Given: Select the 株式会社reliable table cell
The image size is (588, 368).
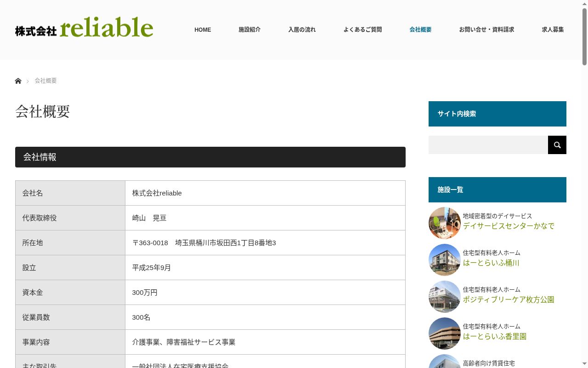Looking at the screenshot, I should click(x=265, y=193).
